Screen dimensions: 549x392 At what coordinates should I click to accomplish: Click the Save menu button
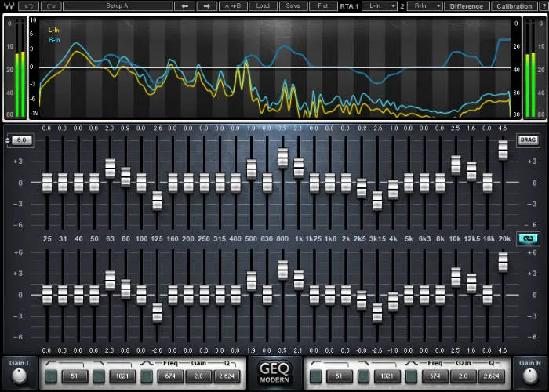292,6
